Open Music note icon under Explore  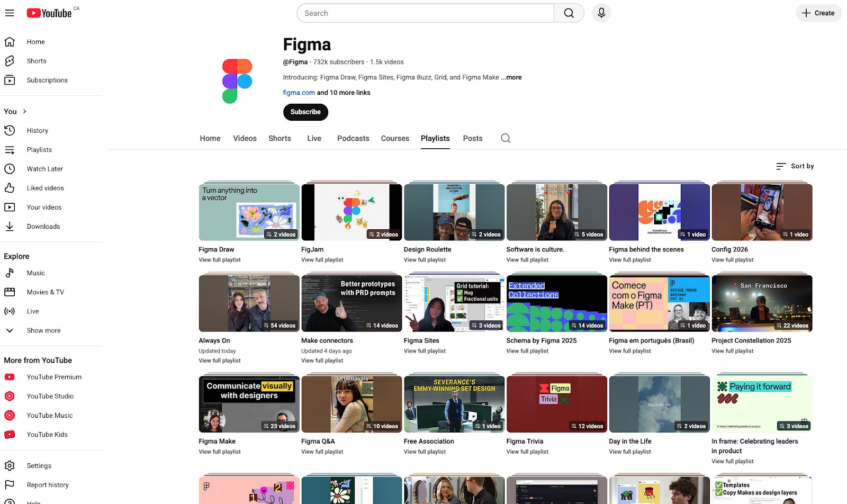[x=10, y=273]
